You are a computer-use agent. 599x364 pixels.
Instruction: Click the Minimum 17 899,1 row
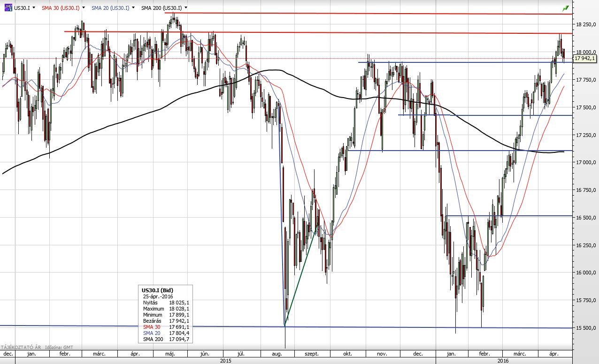[166, 315]
